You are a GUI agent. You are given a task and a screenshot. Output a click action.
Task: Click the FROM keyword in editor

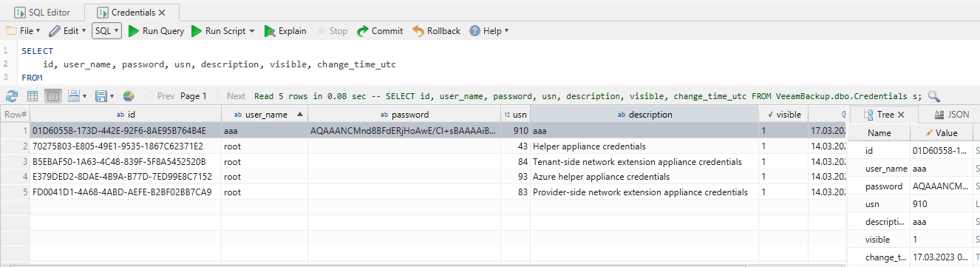point(32,78)
